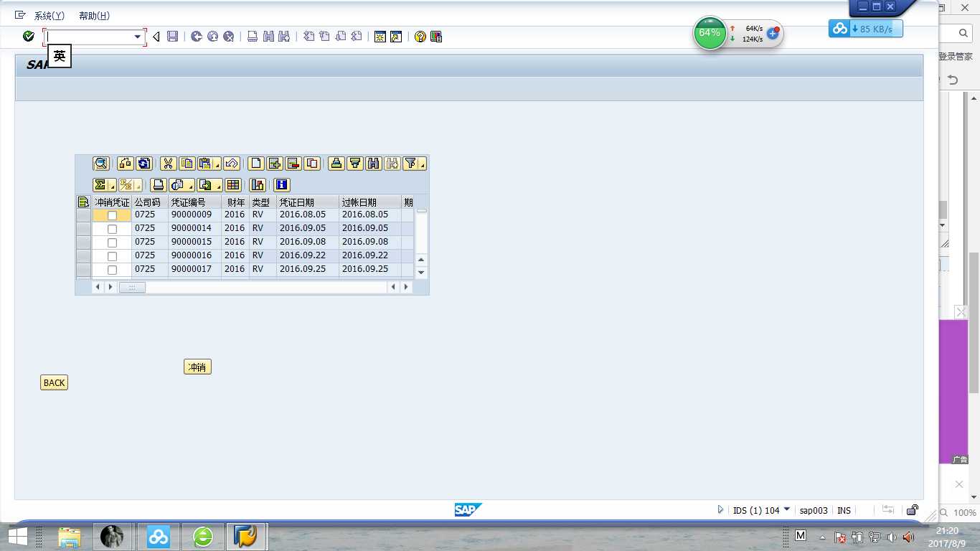
Task: Click the Display graphic chart icon
Action: pos(258,185)
